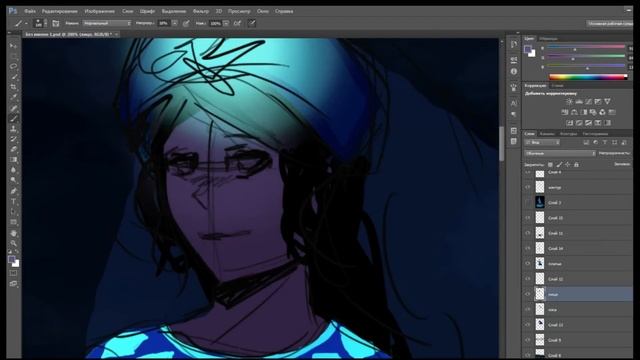Click the foreground color in Color panel
The width and height of the screenshot is (640, 360).
[x=528, y=49]
